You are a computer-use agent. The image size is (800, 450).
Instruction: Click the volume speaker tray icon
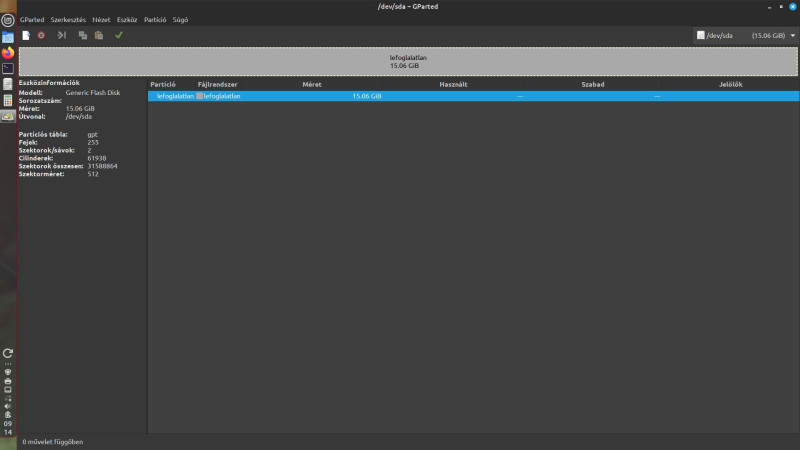(x=8, y=407)
